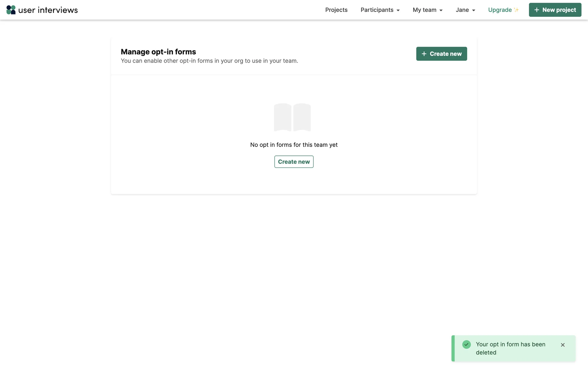
Task: Click the plus icon in Create new
Action: point(424,54)
